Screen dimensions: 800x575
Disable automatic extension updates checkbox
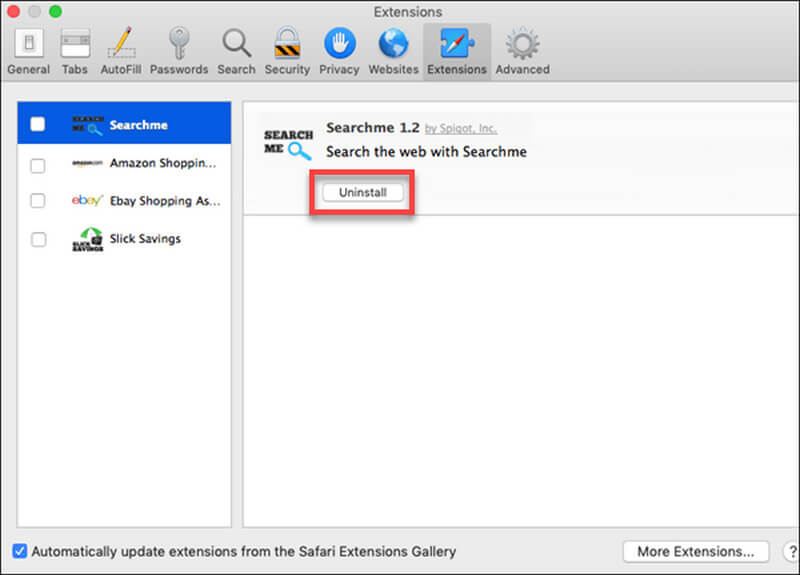(20, 551)
